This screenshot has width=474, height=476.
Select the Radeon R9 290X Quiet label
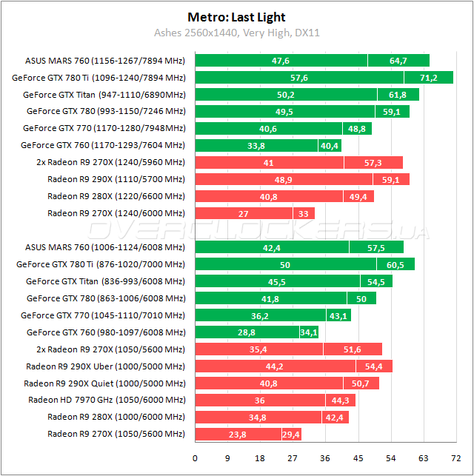click(104, 383)
